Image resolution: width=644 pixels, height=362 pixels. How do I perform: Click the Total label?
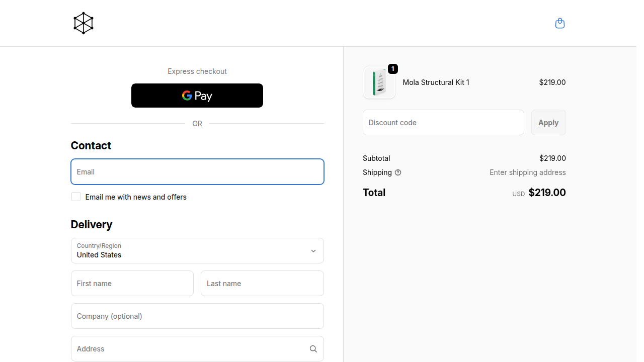point(374,193)
